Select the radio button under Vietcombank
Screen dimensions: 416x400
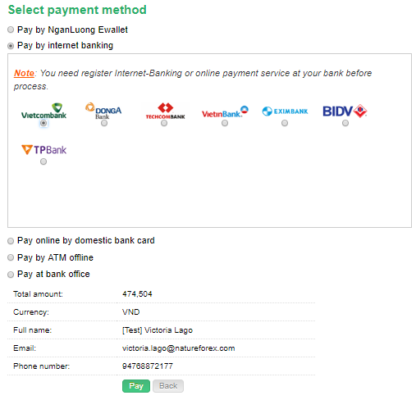click(x=43, y=123)
